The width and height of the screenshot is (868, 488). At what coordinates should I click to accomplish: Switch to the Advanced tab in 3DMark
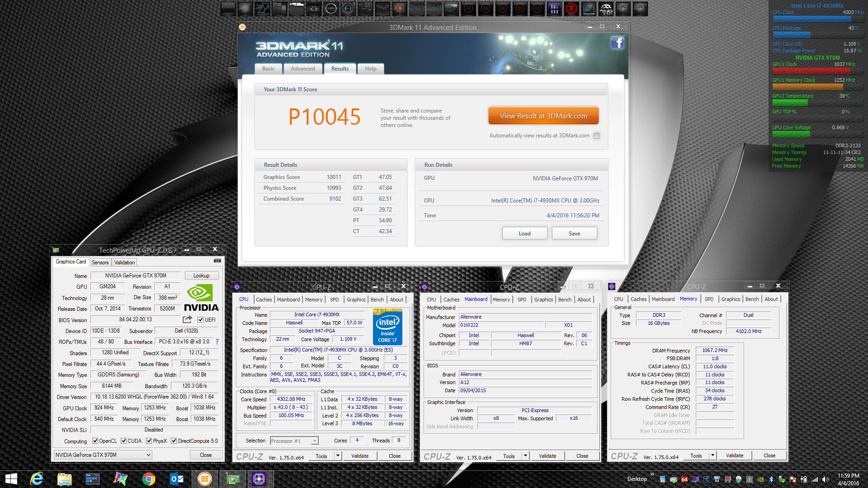tap(303, 69)
